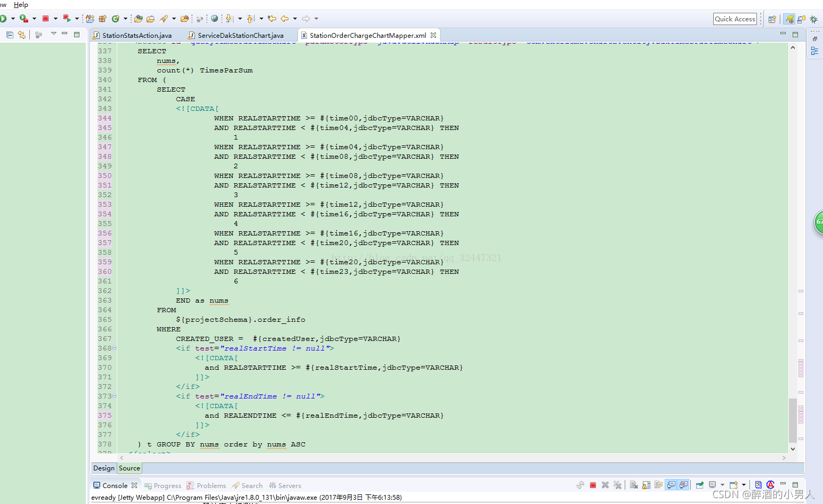The height and width of the screenshot is (504, 823).
Task: Toggle Show Console on Standard Out
Action: point(671,485)
